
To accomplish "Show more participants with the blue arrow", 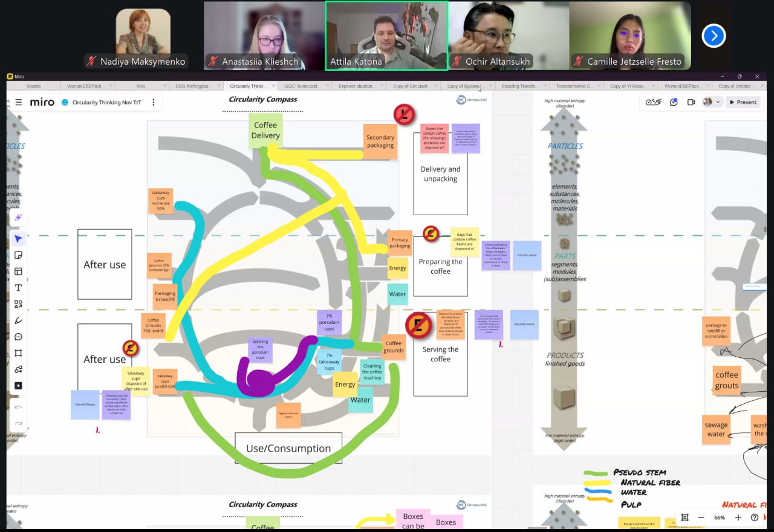I will point(714,36).
